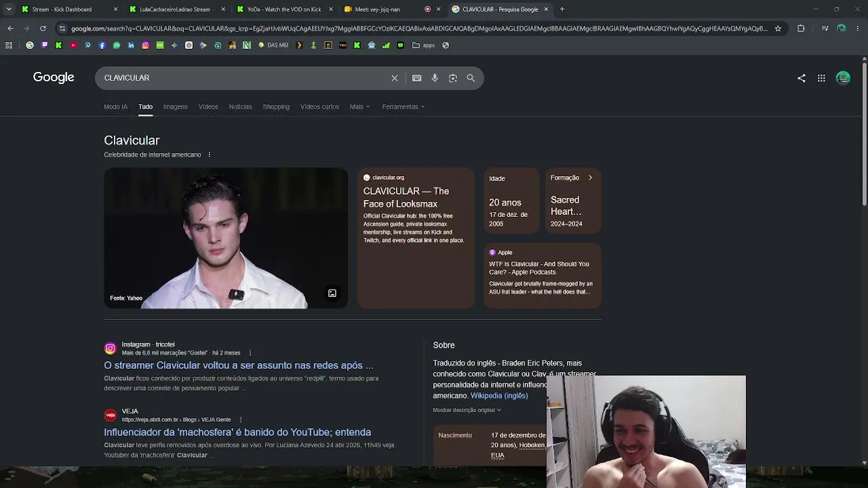This screenshot has width=868, height=488.
Task: Share the search results page
Action: (802, 78)
